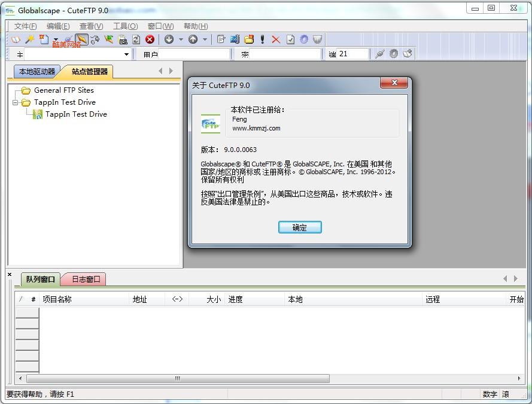Viewport: 532px width, 404px height.
Task: Select the General FTP Sites folder
Action: coord(64,90)
